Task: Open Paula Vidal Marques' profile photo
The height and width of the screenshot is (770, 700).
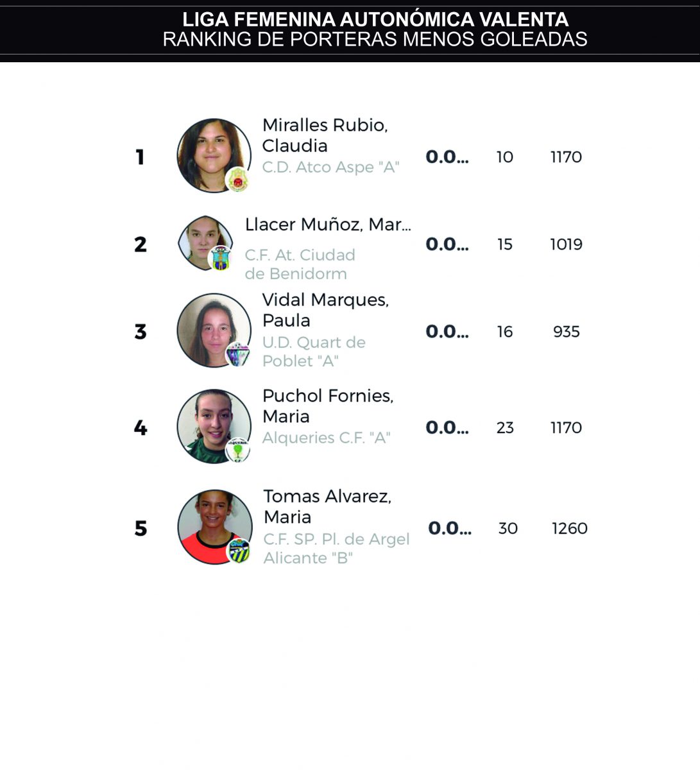Action: pyautogui.click(x=214, y=330)
